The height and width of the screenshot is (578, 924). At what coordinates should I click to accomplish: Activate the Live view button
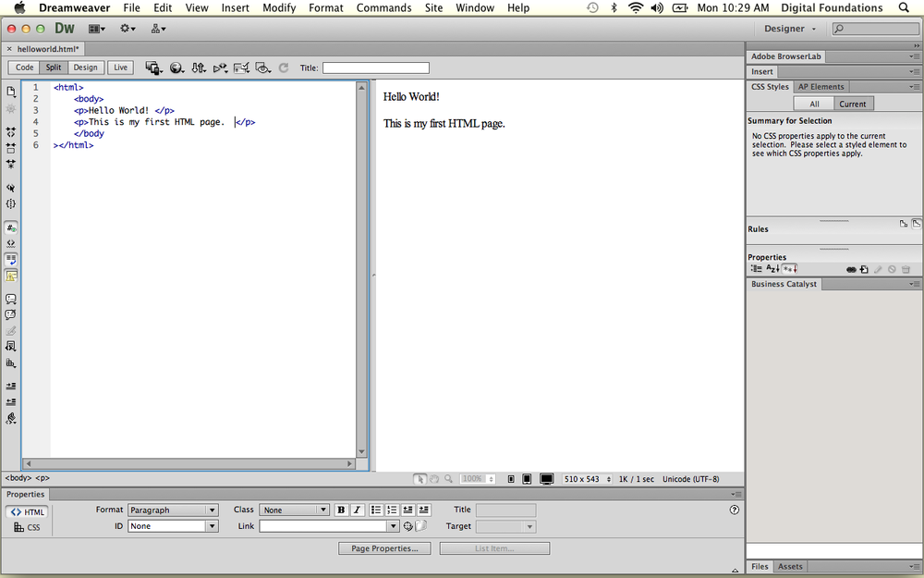point(120,67)
